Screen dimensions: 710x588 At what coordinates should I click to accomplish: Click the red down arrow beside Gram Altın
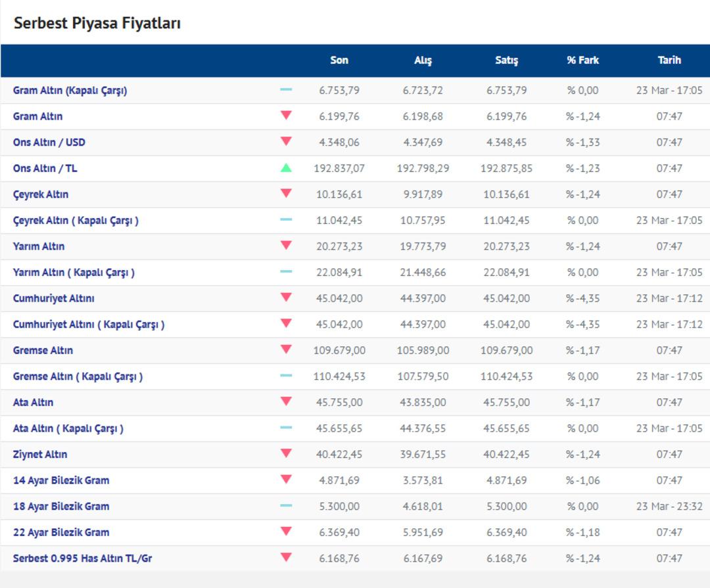point(286,116)
